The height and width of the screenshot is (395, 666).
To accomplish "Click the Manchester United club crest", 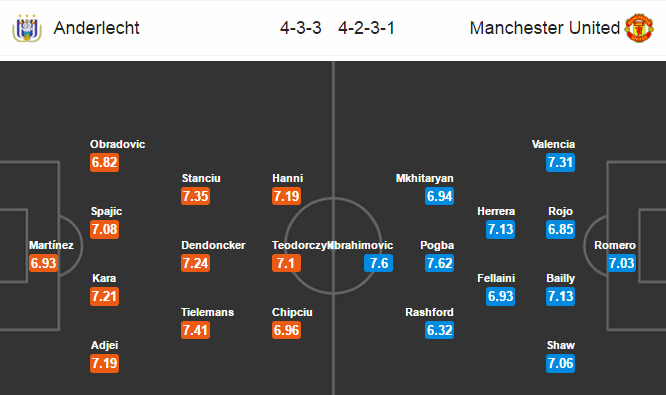I will [x=639, y=28].
